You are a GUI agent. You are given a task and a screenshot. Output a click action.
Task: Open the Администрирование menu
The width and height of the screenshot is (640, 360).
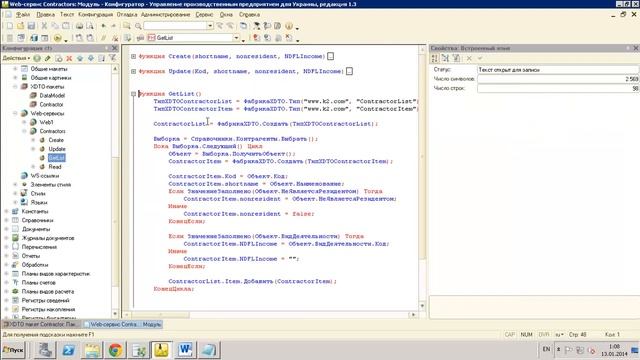[166, 15]
